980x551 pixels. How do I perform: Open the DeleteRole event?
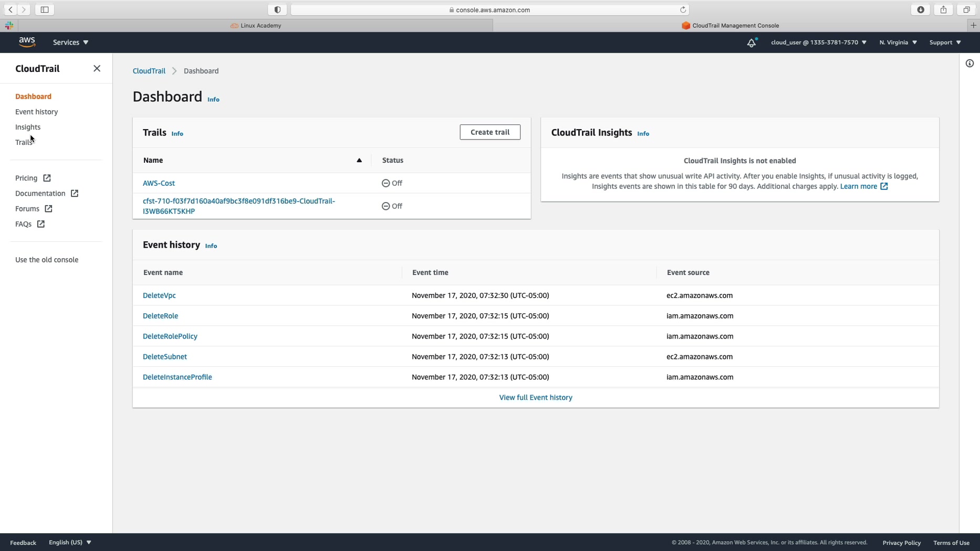coord(160,316)
